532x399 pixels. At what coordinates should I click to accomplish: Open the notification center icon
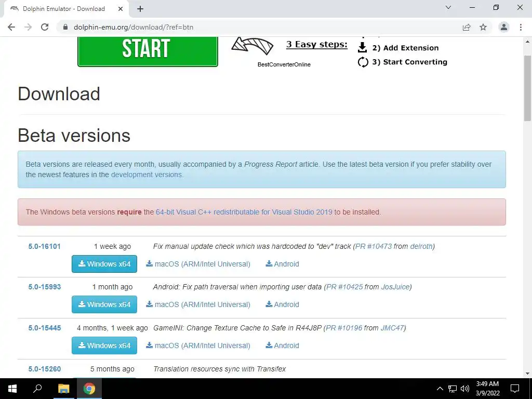(x=515, y=389)
